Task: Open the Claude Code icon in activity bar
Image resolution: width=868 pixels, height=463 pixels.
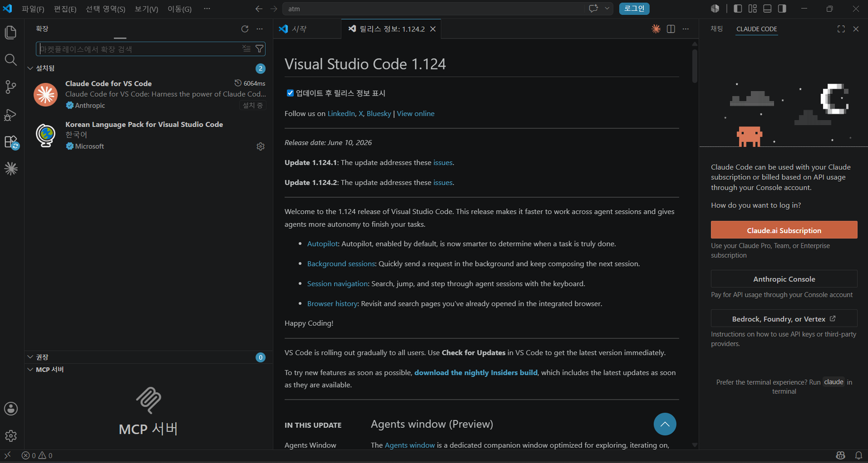Action: click(11, 169)
